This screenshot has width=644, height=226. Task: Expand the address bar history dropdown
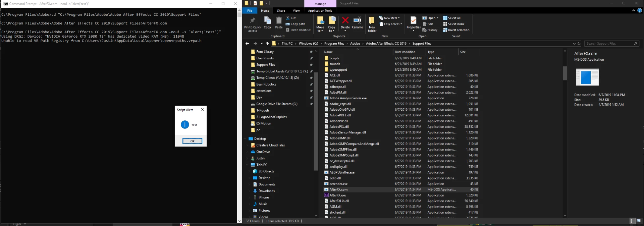(574, 44)
